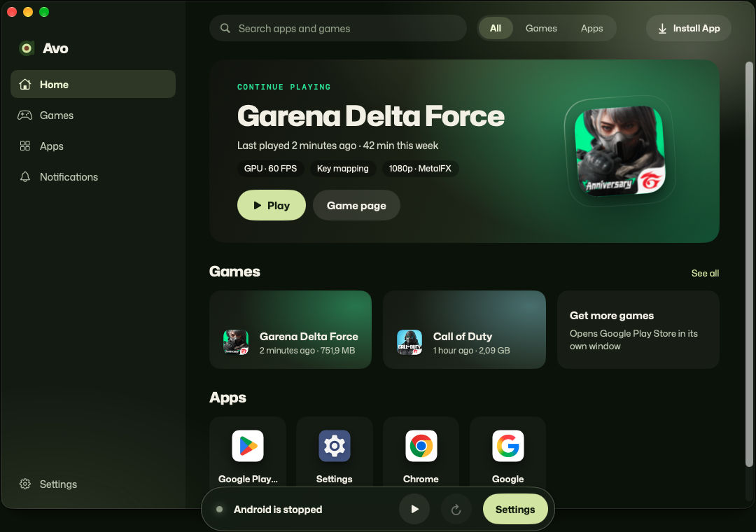The height and width of the screenshot is (532, 756).
Task: Click the magnifier search icon
Action: point(225,29)
